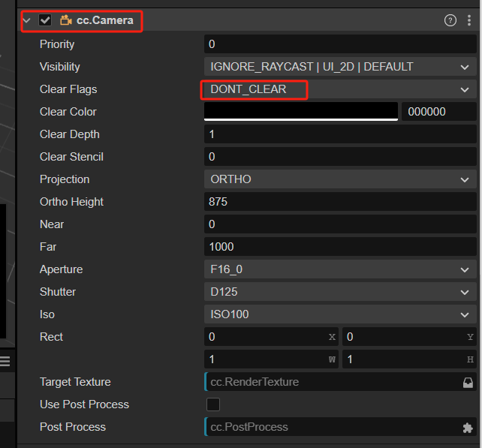This screenshot has height=448, width=482.
Task: Open the Shutter dropdown
Action: coord(340,292)
